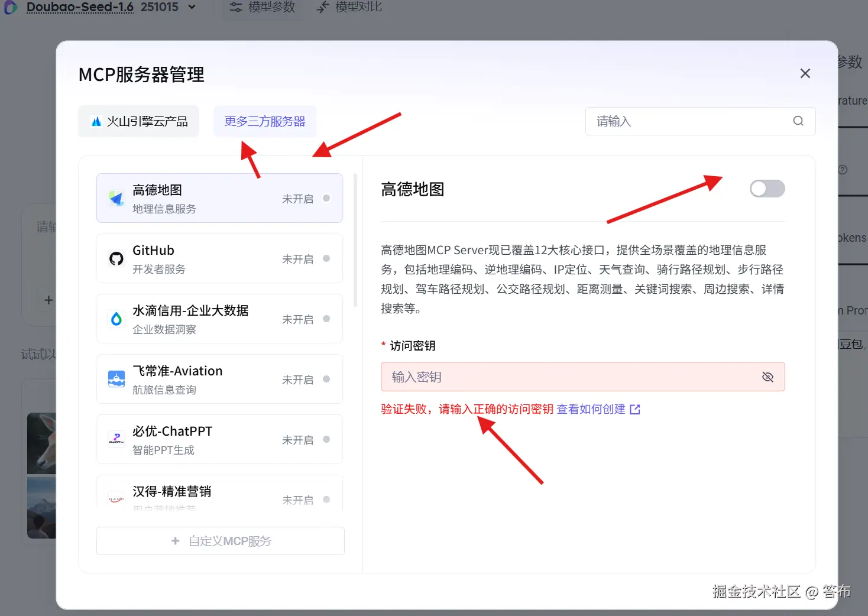Image resolution: width=868 pixels, height=616 pixels.
Task: Click the MCP服务器管理 dialog title
Action: point(141,74)
